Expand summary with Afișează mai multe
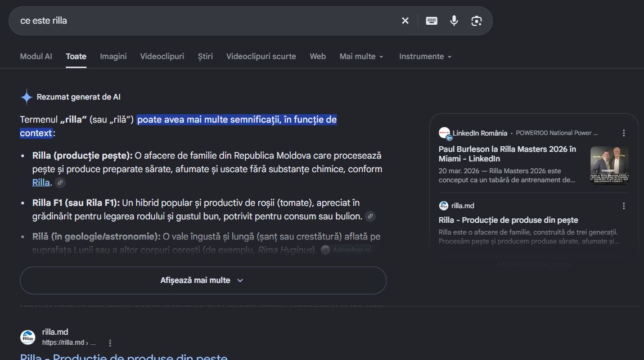The width and height of the screenshot is (644, 360). (x=203, y=280)
